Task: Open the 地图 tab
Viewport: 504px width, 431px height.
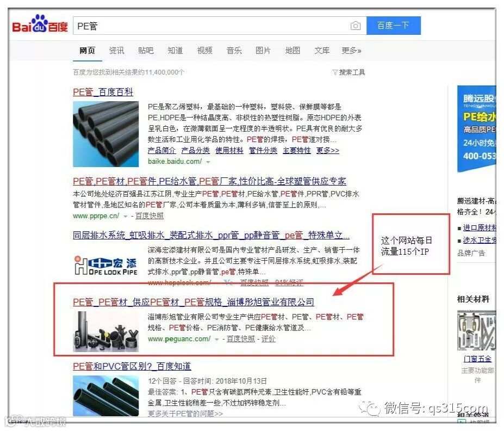Action: click(293, 51)
